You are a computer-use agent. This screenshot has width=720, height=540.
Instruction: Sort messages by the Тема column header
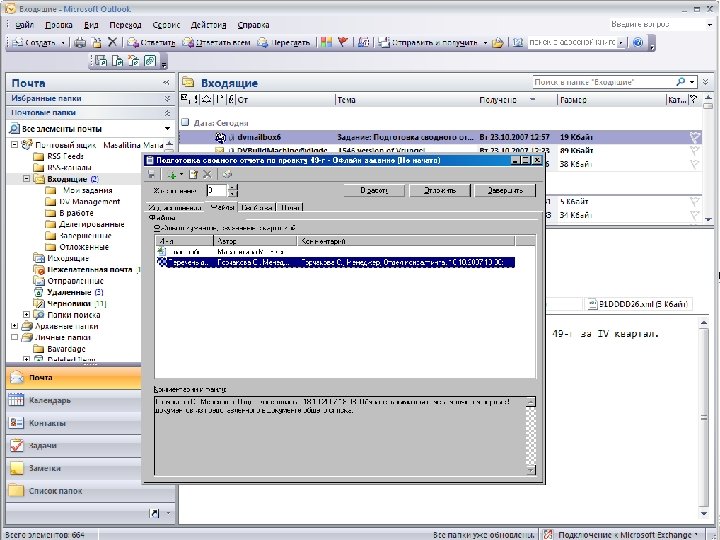[x=406, y=100]
